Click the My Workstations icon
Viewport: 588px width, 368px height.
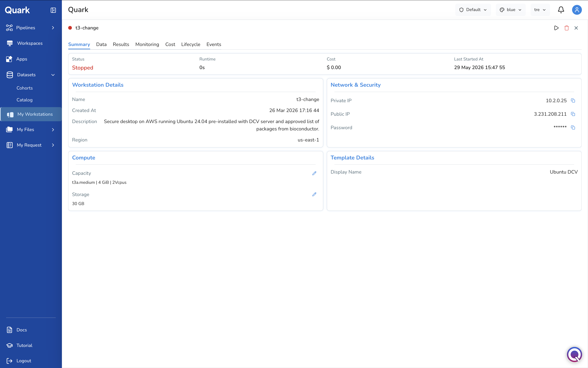click(x=10, y=114)
